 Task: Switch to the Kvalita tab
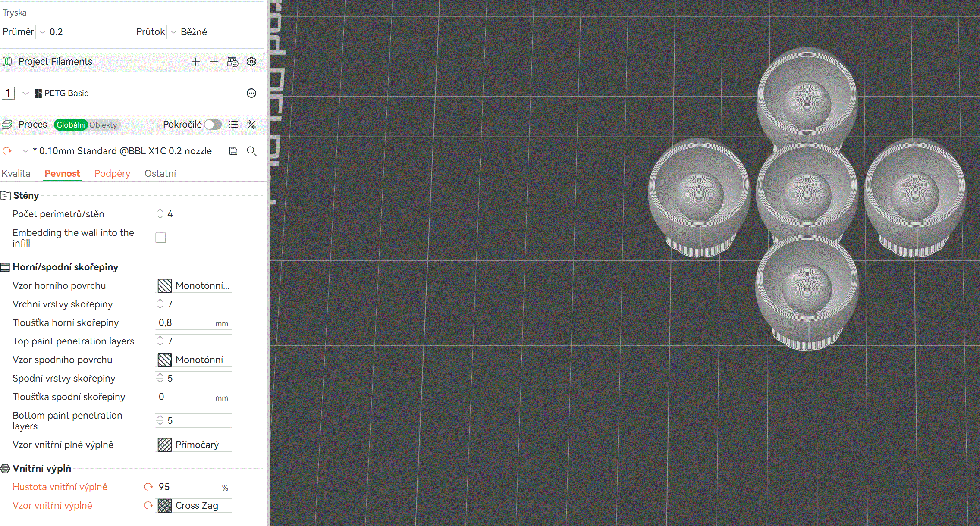click(x=16, y=173)
